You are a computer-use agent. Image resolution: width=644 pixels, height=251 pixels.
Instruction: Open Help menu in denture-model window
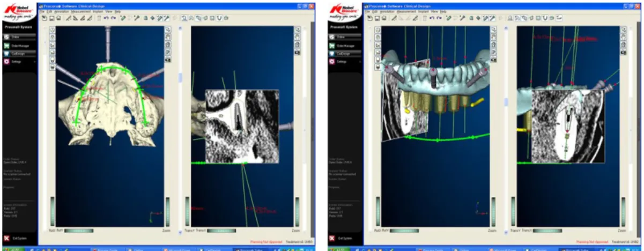(x=443, y=11)
